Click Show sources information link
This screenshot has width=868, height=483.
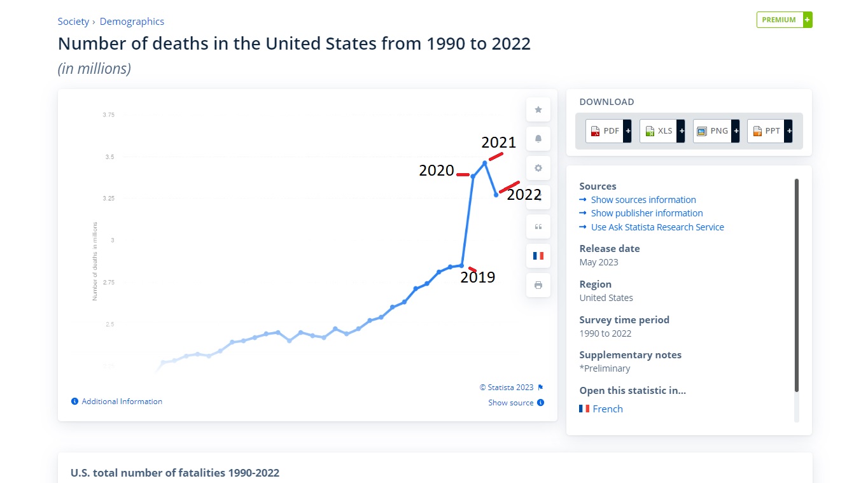643,200
